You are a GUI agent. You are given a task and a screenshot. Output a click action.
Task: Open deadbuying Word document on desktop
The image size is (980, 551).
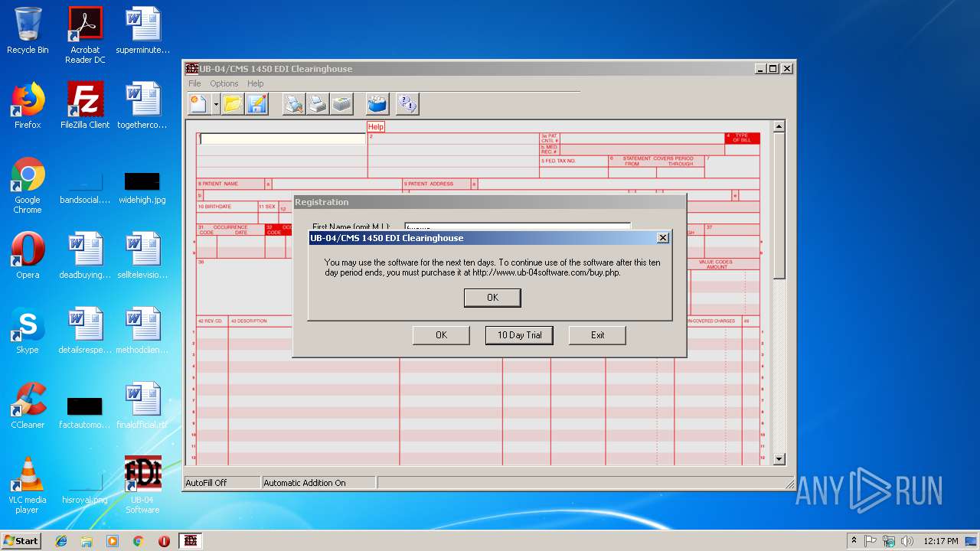(85, 256)
